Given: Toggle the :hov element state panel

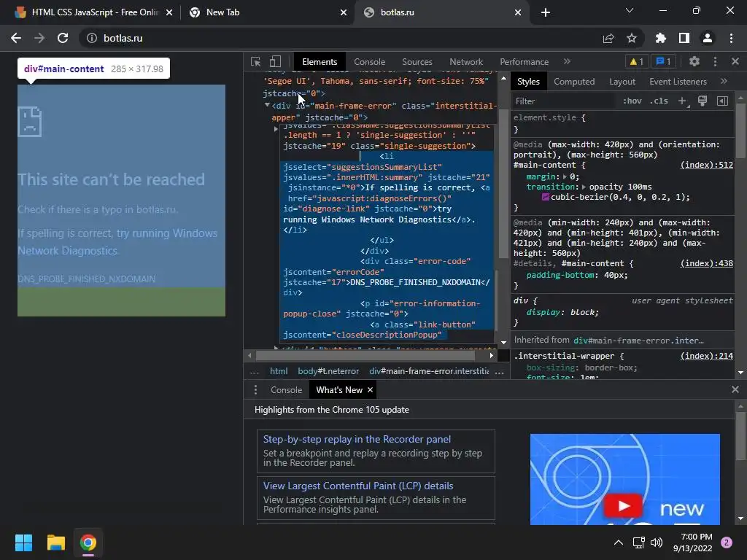Looking at the screenshot, I should click(x=632, y=101).
